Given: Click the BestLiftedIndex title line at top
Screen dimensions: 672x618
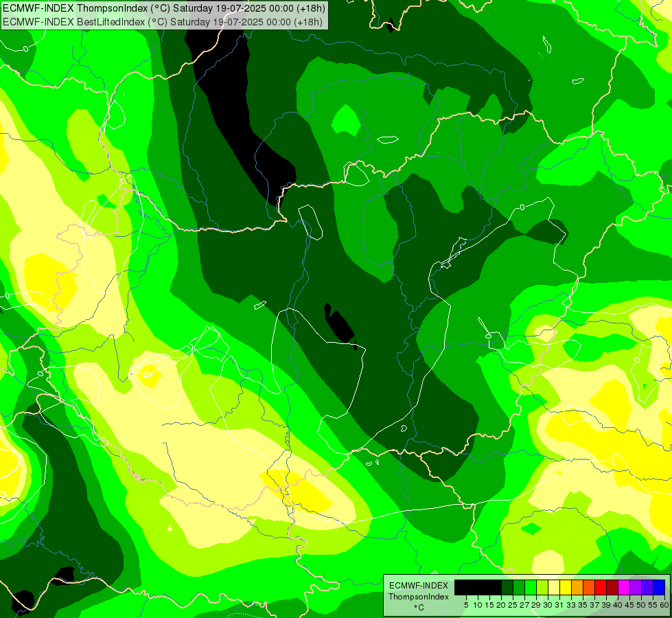Looking at the screenshot, I should tap(163, 22).
